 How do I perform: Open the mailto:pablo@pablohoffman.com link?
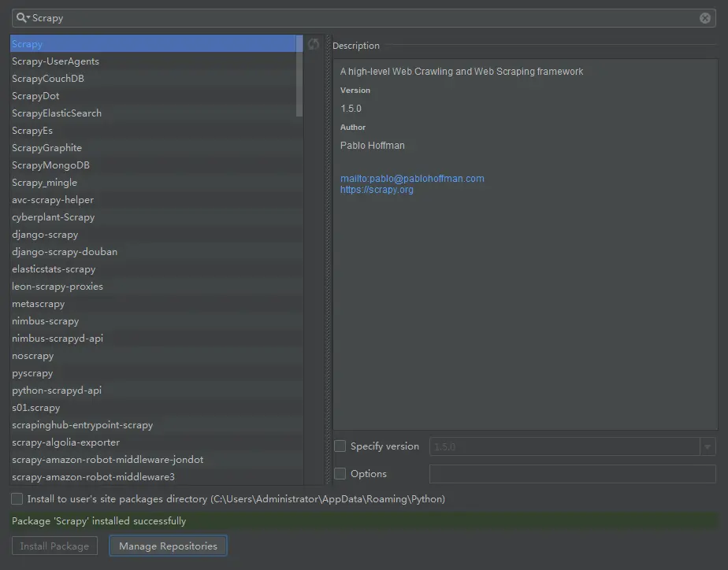[x=412, y=179]
